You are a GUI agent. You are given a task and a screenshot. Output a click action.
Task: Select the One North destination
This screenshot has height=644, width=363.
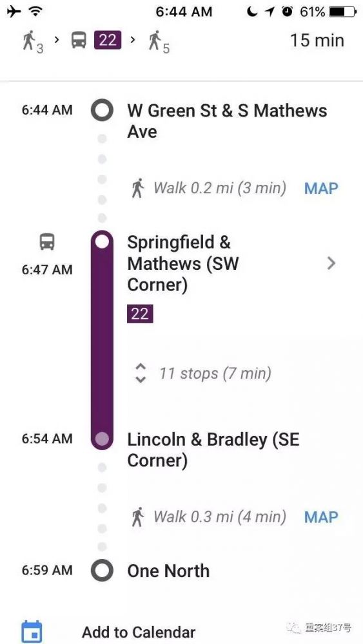coord(168,571)
